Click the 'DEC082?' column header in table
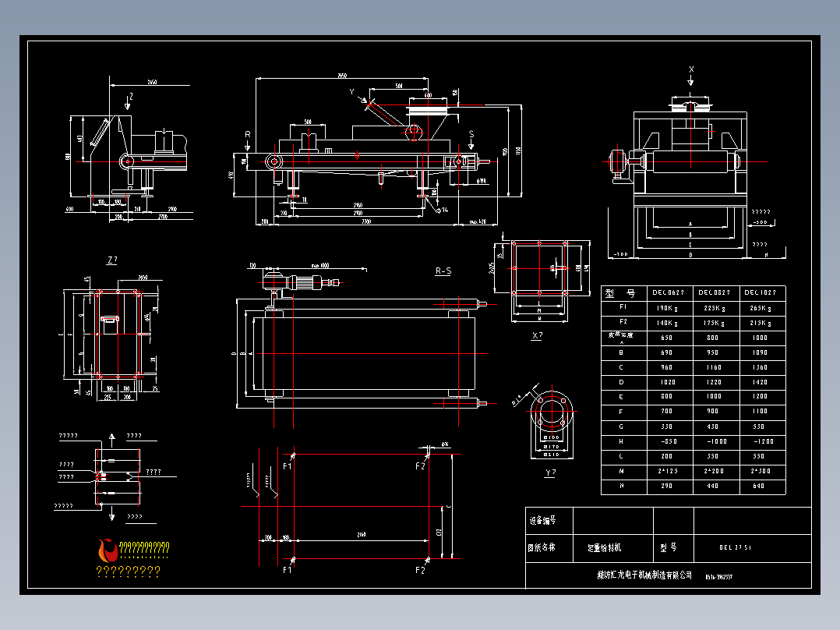This screenshot has width=840, height=630. 714,292
